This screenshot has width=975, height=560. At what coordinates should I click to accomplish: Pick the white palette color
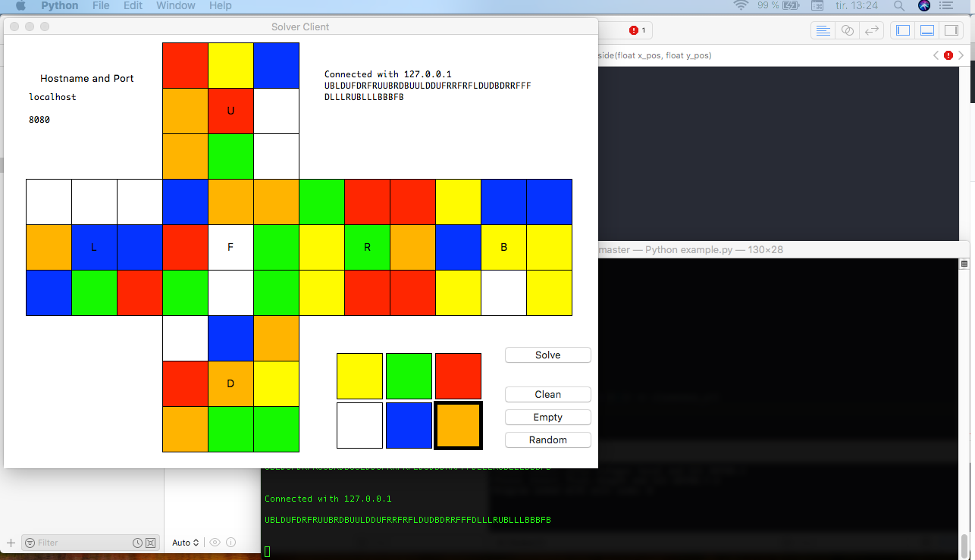tap(359, 425)
